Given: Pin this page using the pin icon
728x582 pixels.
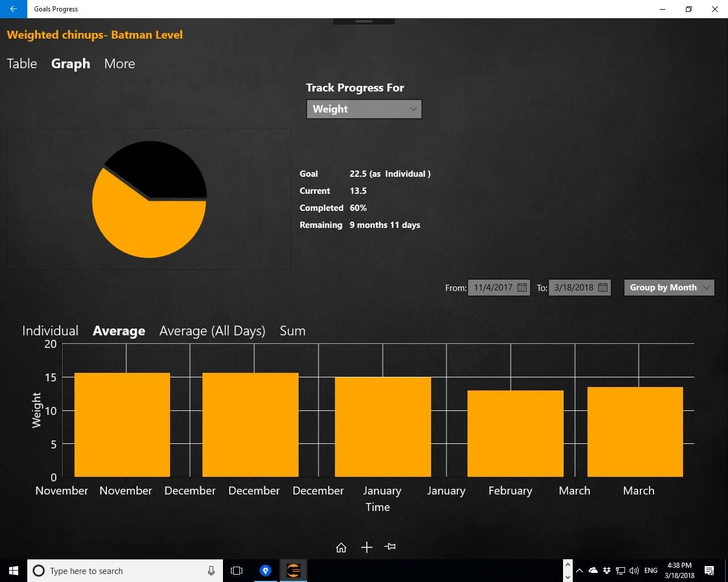Looking at the screenshot, I should [x=390, y=547].
